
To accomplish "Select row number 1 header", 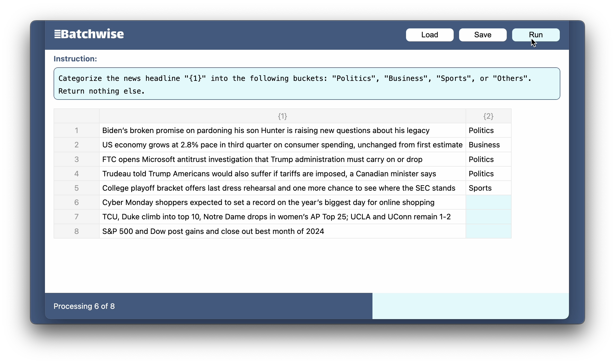I will click(77, 131).
